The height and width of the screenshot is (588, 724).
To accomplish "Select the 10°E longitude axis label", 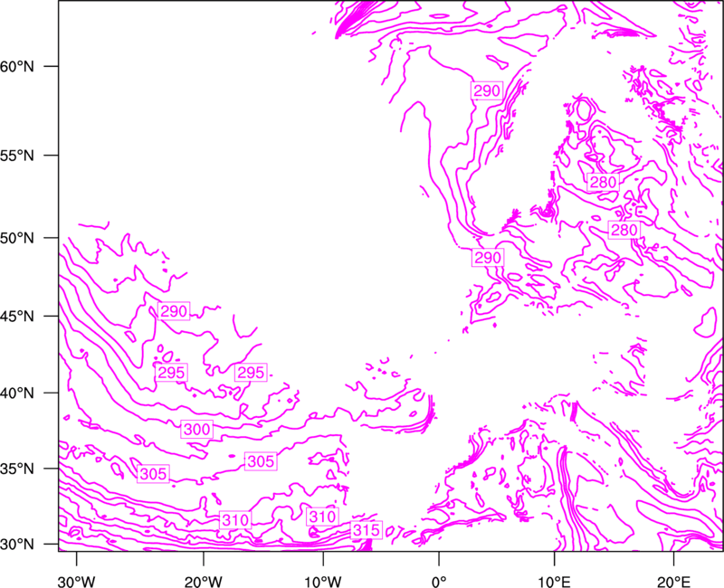I will pyautogui.click(x=554, y=581).
